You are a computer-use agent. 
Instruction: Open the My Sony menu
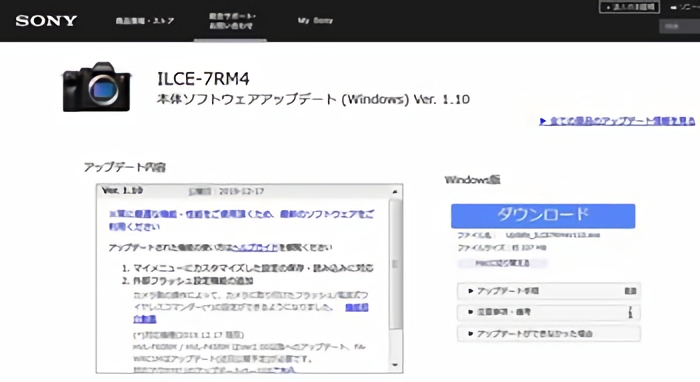(315, 21)
